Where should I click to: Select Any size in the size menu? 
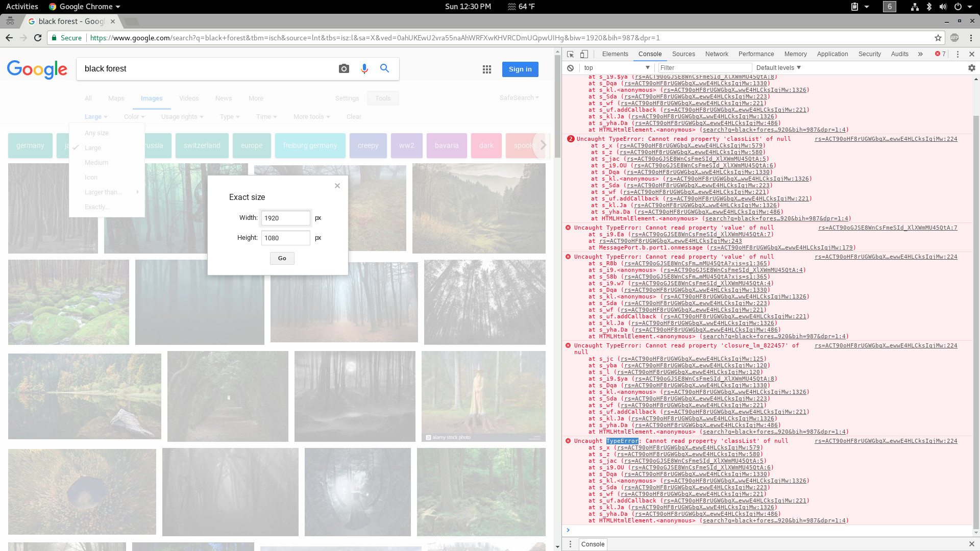(107, 133)
